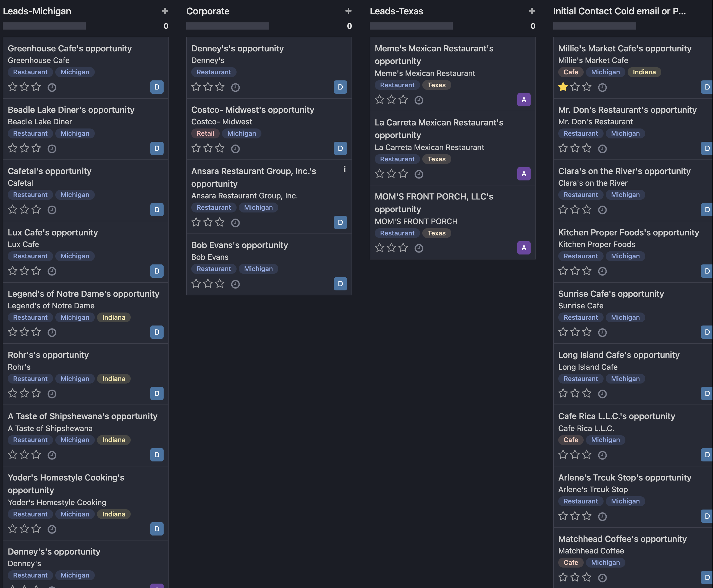Open Cafetal's opportunity card
Screen dimensions: 713x588
(x=49, y=171)
